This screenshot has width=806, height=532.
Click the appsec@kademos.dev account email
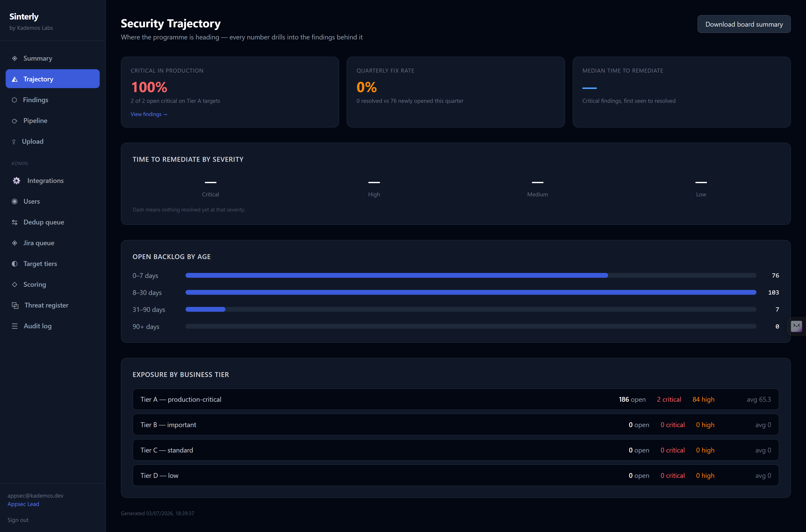coord(35,496)
